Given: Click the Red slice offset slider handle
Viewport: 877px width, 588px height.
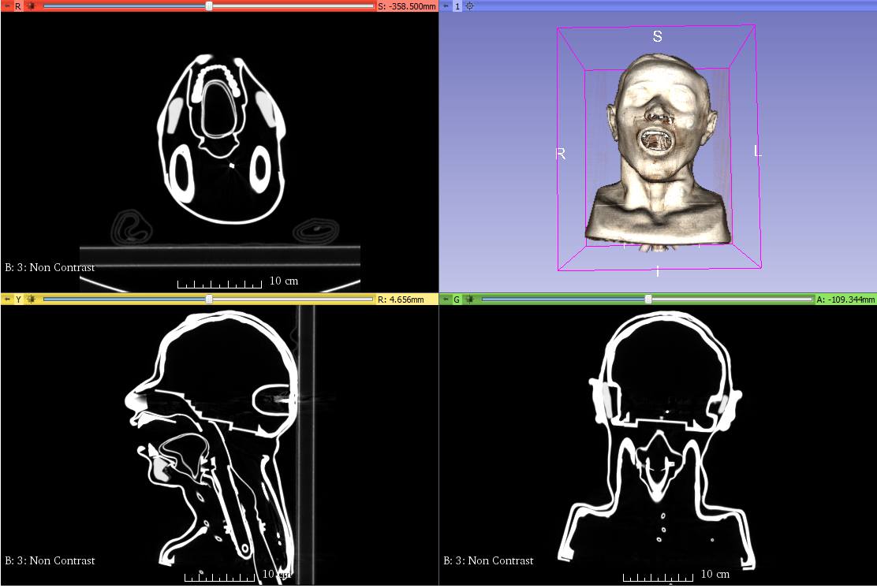Looking at the screenshot, I should click(x=209, y=6).
